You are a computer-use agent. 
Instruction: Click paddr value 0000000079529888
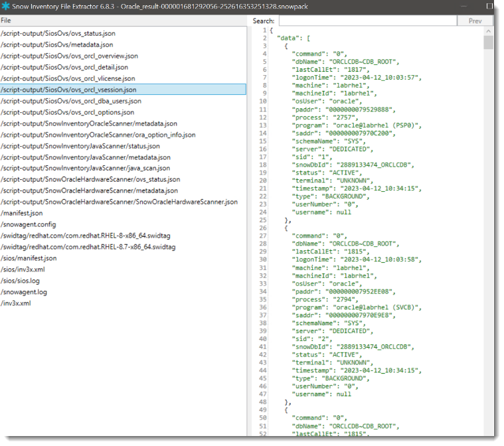click(x=360, y=110)
